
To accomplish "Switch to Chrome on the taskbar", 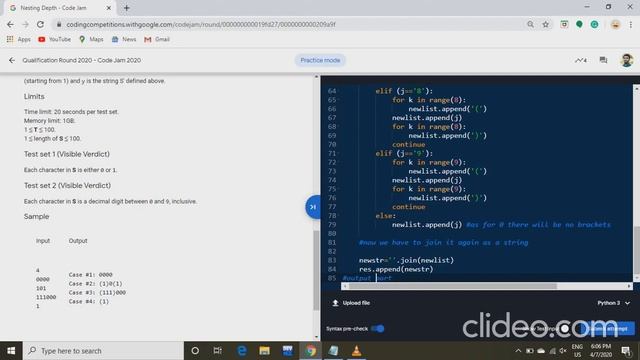I will tap(311, 351).
